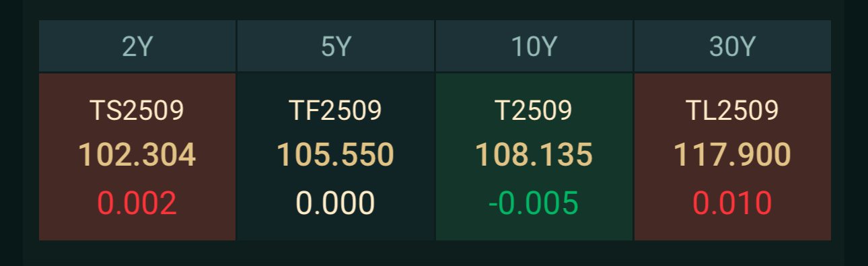Click the T2509 symbol label

pos(534,110)
